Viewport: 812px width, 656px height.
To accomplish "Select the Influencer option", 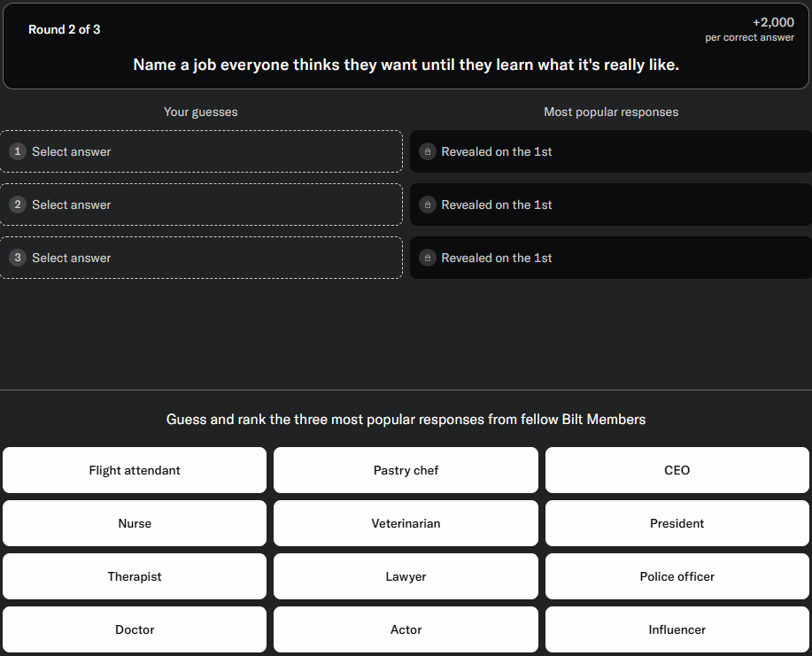I will click(677, 629).
